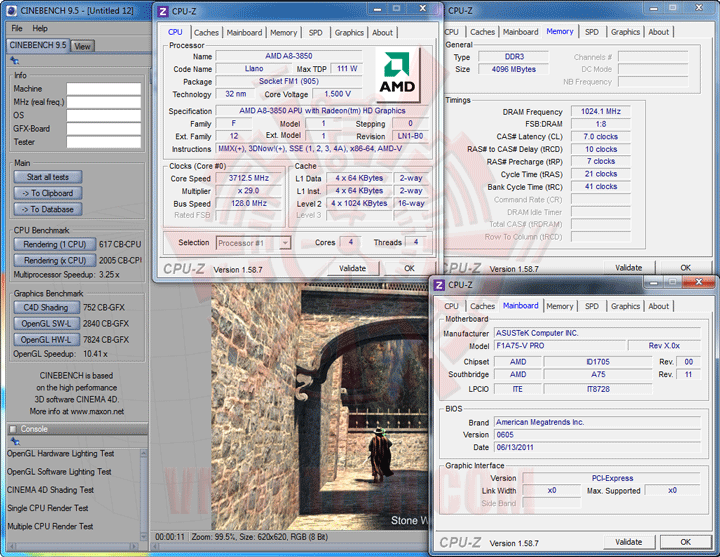Viewport: 720px width, 557px height.
Task: Click the console horizontal scrollbar
Action: (x=73, y=546)
